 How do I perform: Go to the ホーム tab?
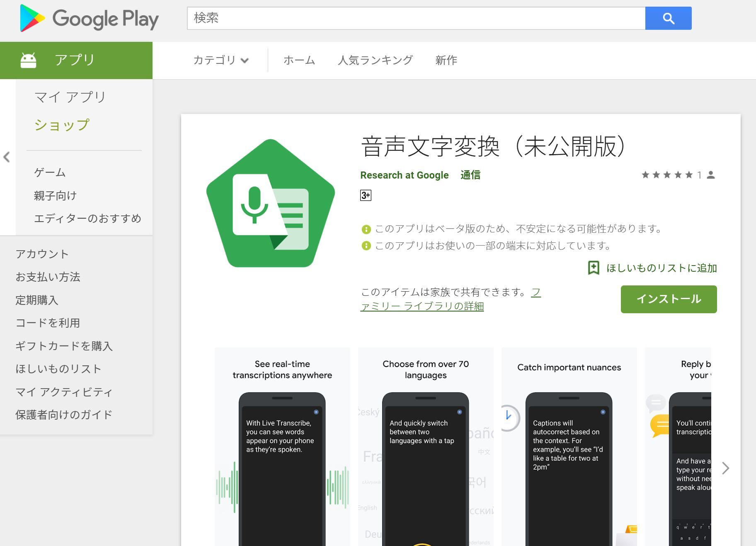click(299, 60)
